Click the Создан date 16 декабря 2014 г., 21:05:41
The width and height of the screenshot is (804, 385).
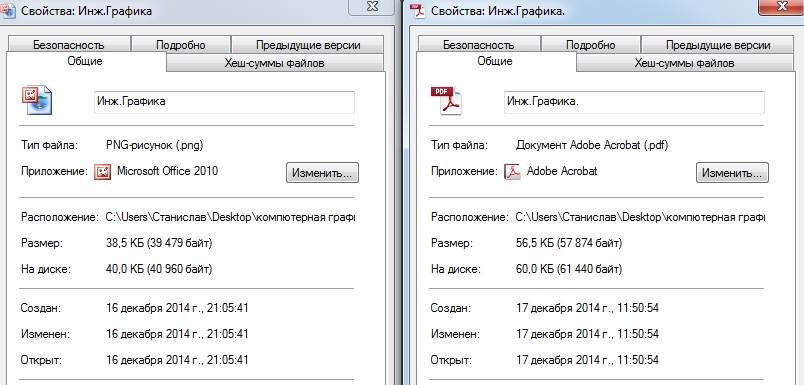pyautogui.click(x=177, y=308)
